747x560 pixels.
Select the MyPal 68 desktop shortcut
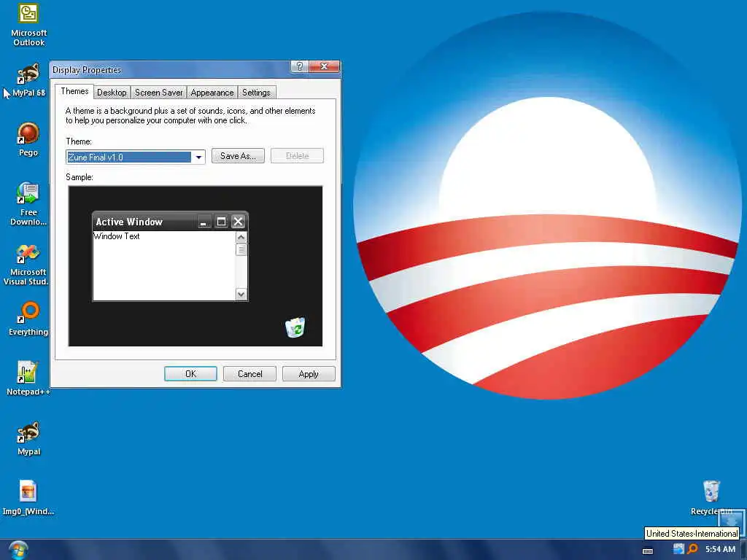click(x=28, y=80)
